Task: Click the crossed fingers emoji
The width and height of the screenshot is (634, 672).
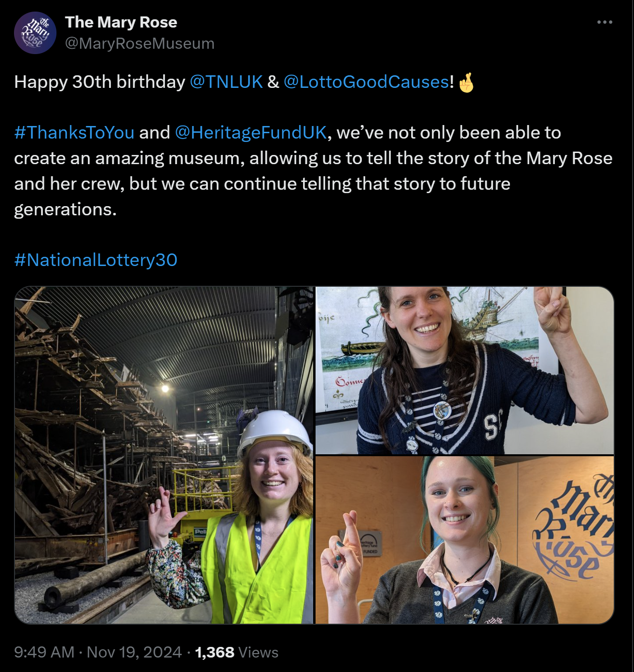Action: coord(466,82)
